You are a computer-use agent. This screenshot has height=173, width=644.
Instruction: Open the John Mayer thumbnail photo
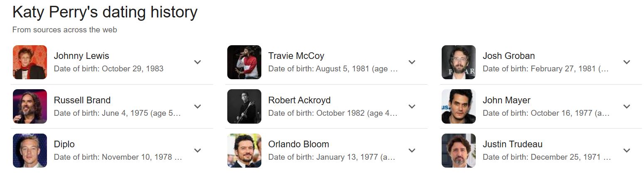point(459,107)
